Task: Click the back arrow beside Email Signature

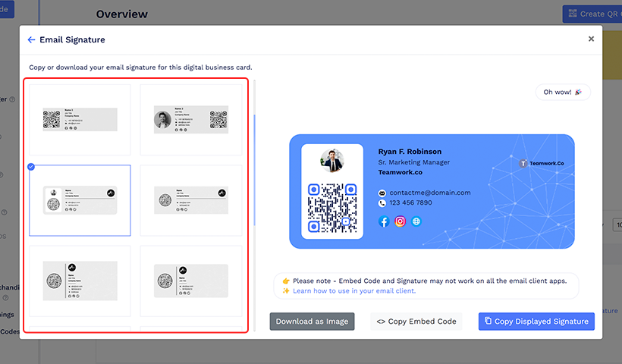Action: tap(31, 39)
